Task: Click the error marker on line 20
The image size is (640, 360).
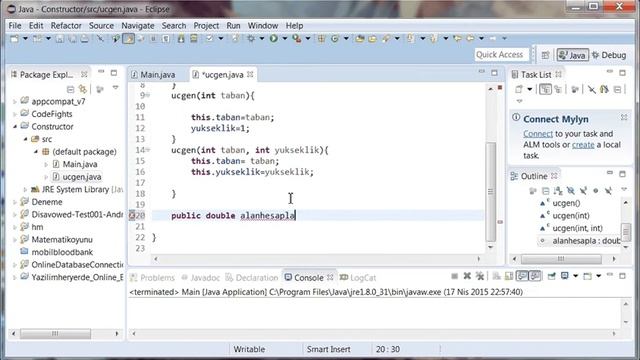Action: [131, 215]
